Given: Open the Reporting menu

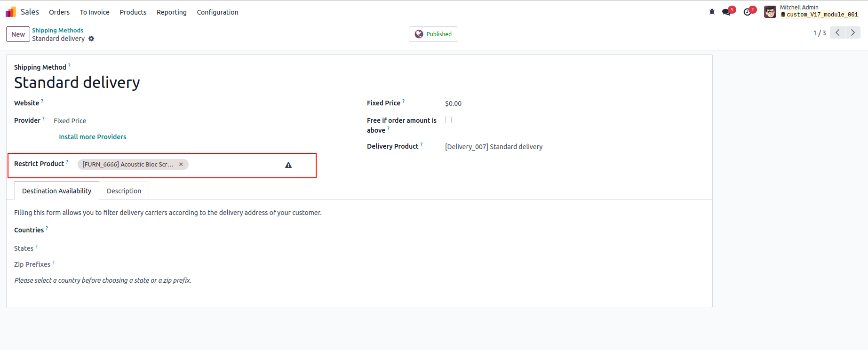Looking at the screenshot, I should point(171,12).
